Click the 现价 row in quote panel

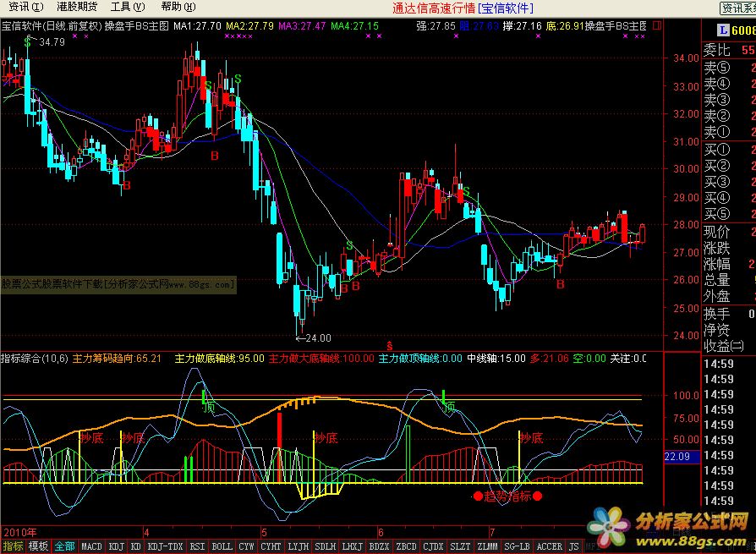[x=729, y=232]
